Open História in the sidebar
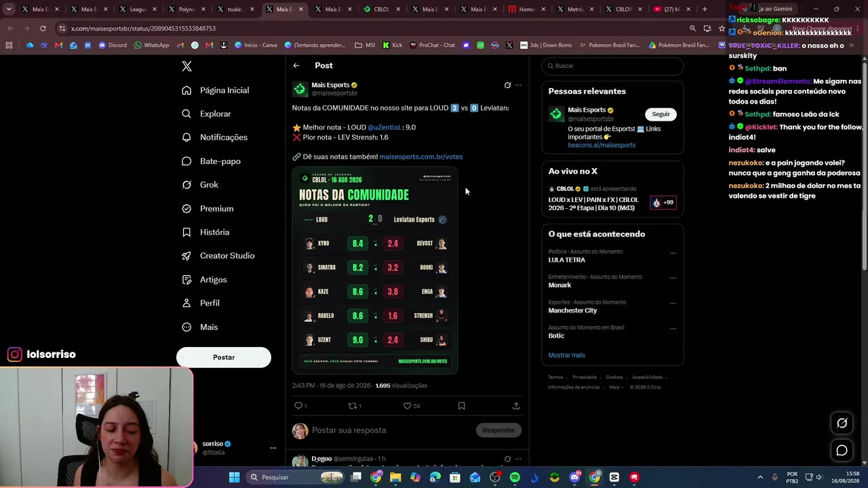This screenshot has height=488, width=868. pyautogui.click(x=205, y=232)
